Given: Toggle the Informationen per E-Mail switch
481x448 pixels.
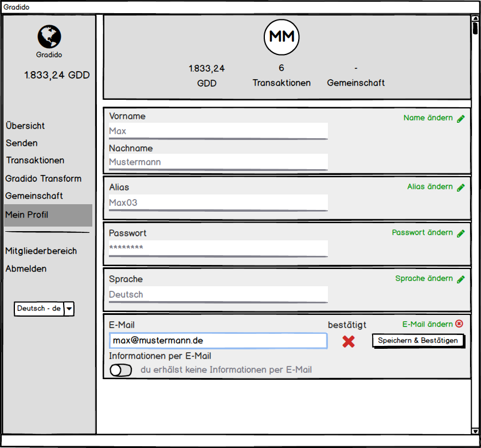Looking at the screenshot, I should [121, 370].
